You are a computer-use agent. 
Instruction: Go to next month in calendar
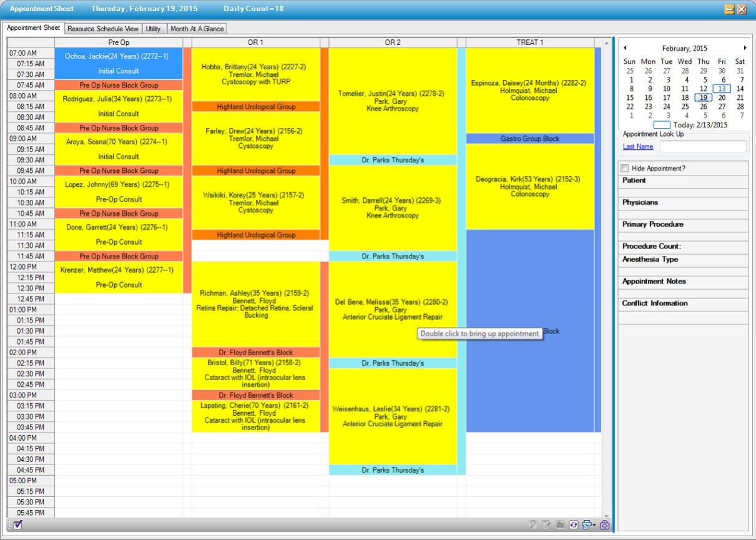[744, 48]
